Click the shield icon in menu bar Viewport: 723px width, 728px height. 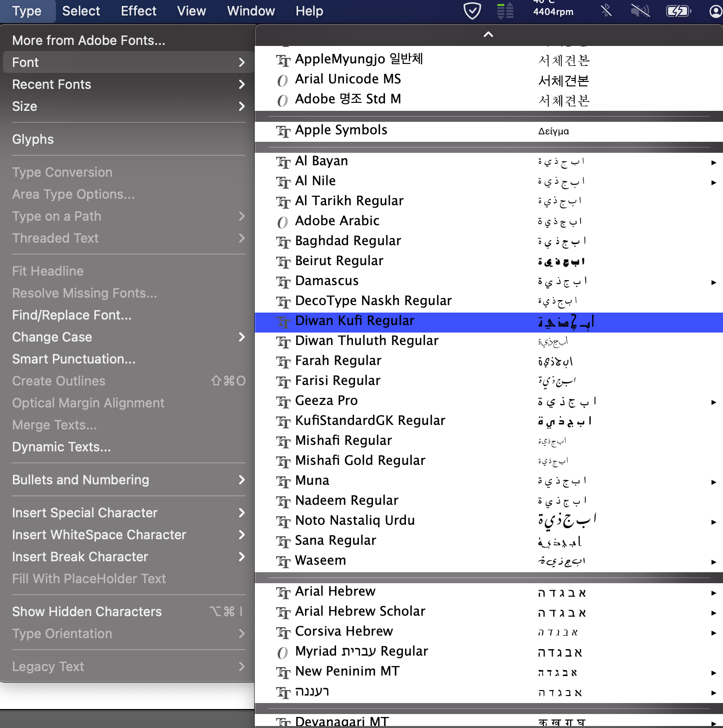(x=472, y=10)
